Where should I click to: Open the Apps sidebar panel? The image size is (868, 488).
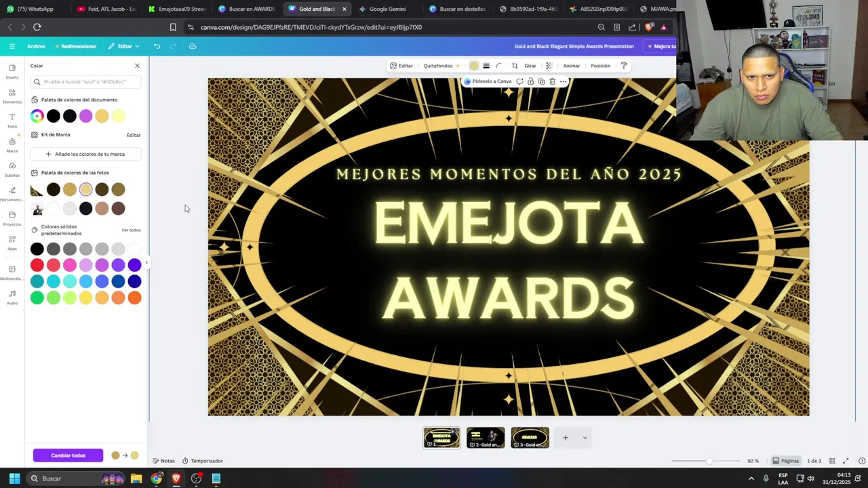[12, 243]
